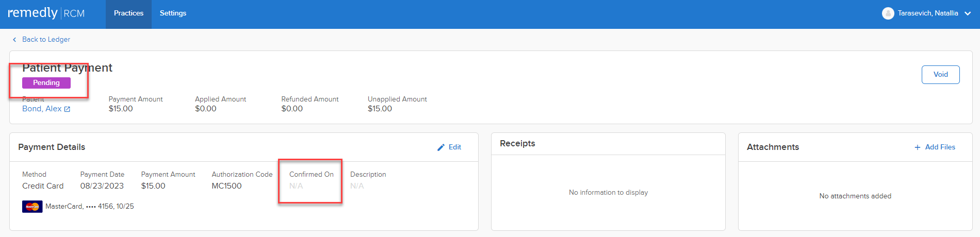
Task: Open the Practices tab
Action: (128, 13)
